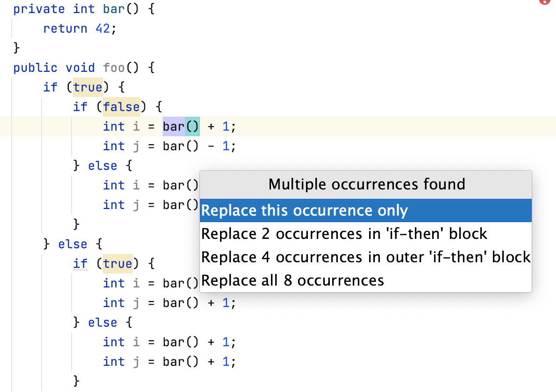Image resolution: width=556 pixels, height=392 pixels.
Task: Click the teal-highlighted parentheses after bar
Action: coord(192,127)
